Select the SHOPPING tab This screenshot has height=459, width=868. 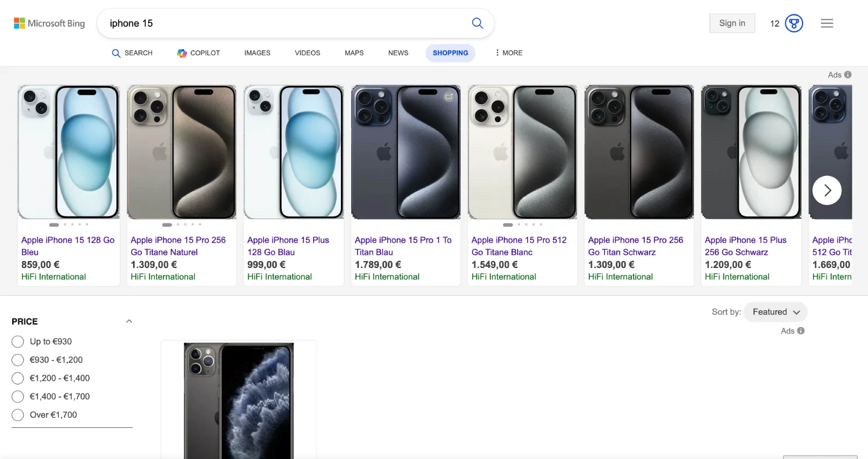(x=450, y=53)
